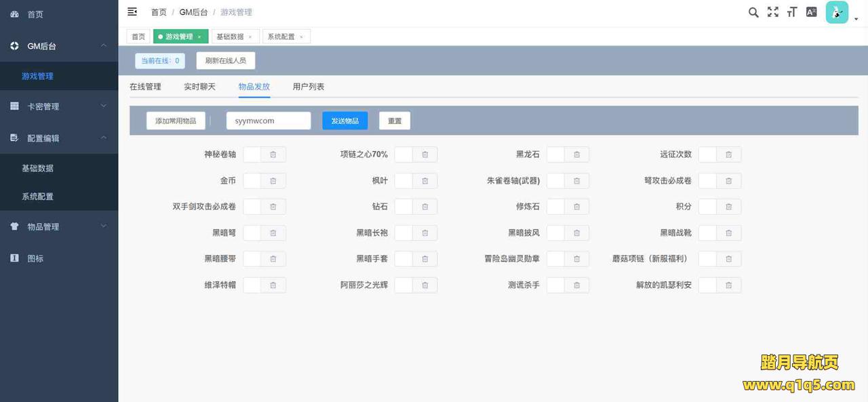Open font size adjustment icon
Viewport: 868px width, 402px height.
pyautogui.click(x=791, y=12)
